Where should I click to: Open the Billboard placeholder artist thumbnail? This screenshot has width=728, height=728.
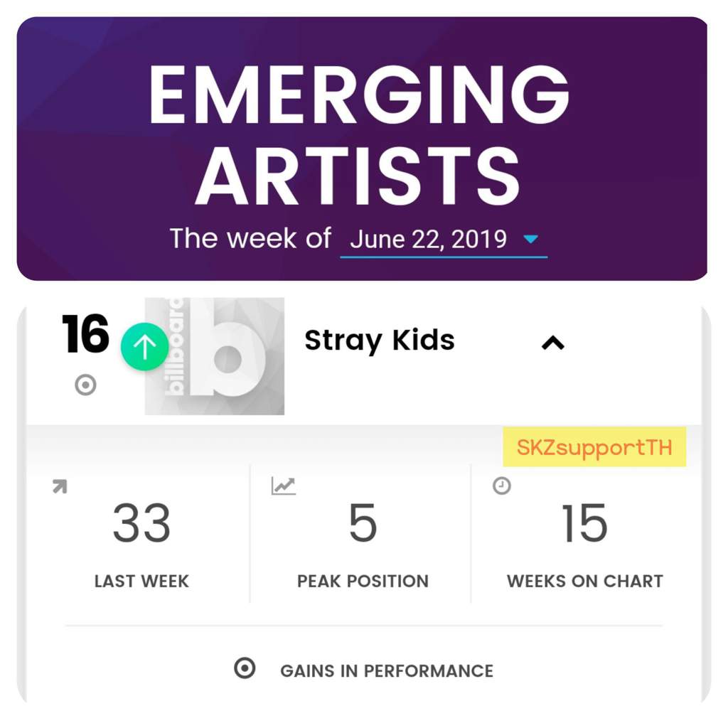click(215, 356)
